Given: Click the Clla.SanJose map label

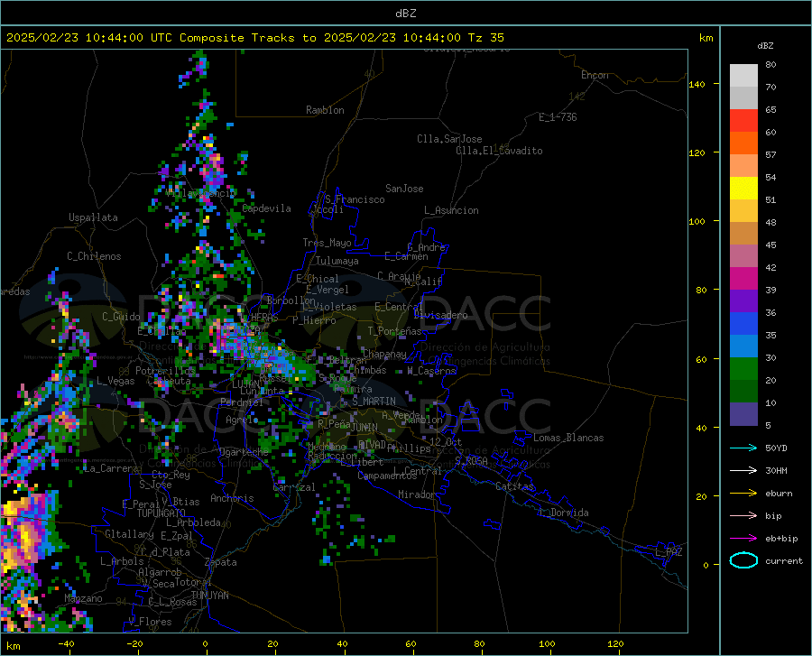Looking at the screenshot, I should pos(449,139).
